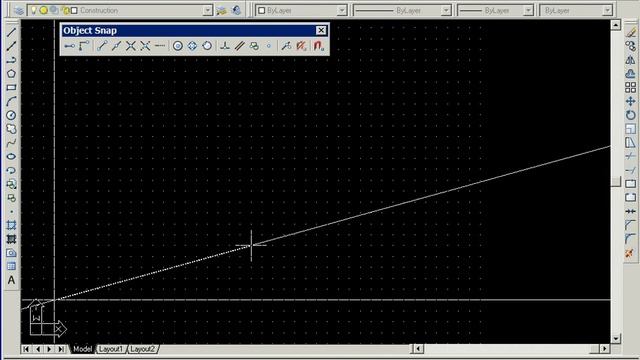Select the Break at Point tool
This screenshot has height=360, width=640.
(630, 184)
